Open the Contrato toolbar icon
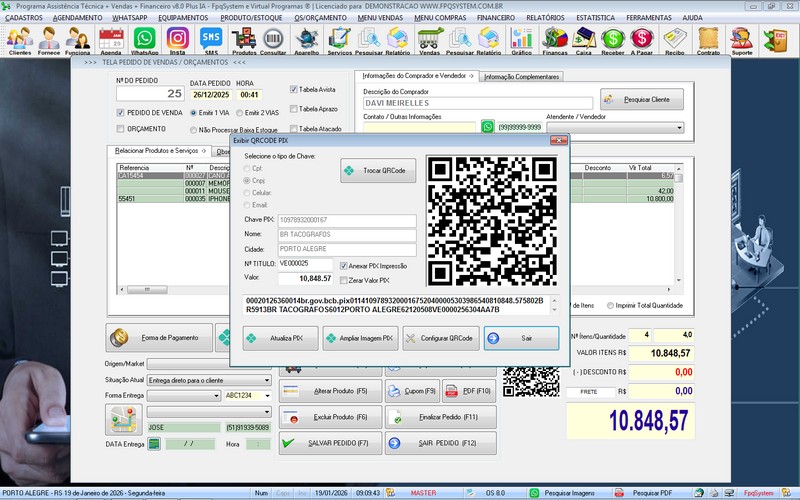Viewport: 800px width, 500px height. coord(708,40)
